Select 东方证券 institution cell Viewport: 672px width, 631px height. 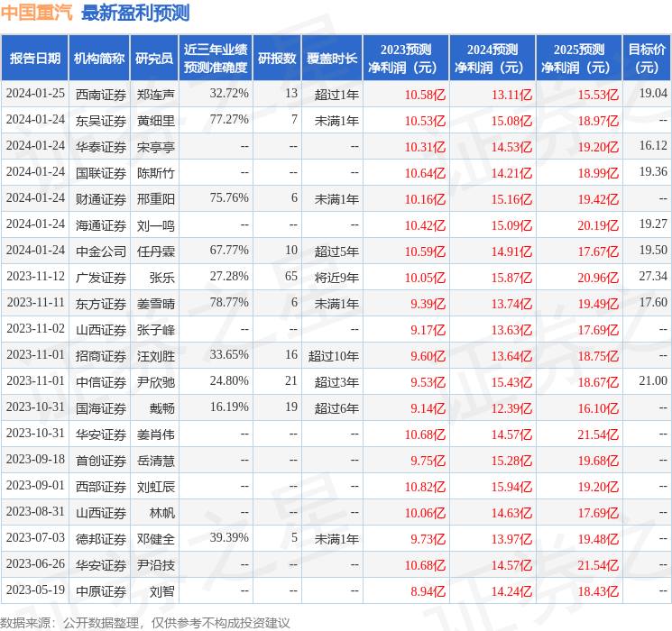101,304
